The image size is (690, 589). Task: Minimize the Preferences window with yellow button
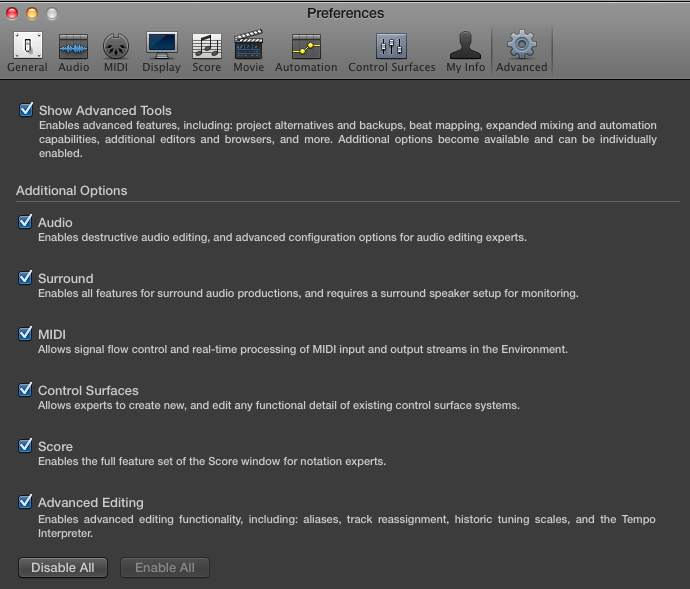pos(32,14)
